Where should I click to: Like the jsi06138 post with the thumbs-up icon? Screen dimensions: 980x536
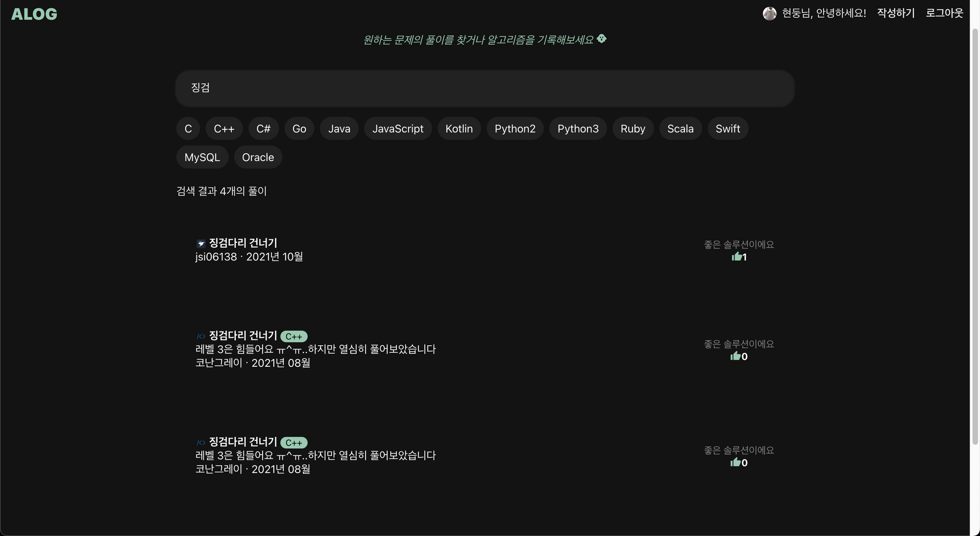[x=737, y=256]
